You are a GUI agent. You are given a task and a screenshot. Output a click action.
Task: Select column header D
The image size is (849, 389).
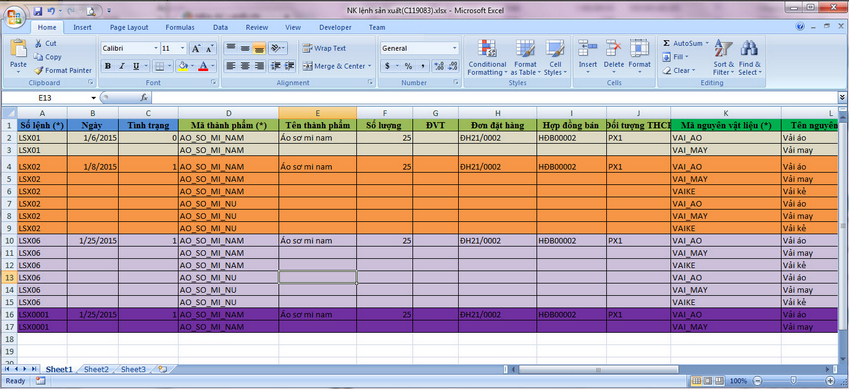coord(228,113)
